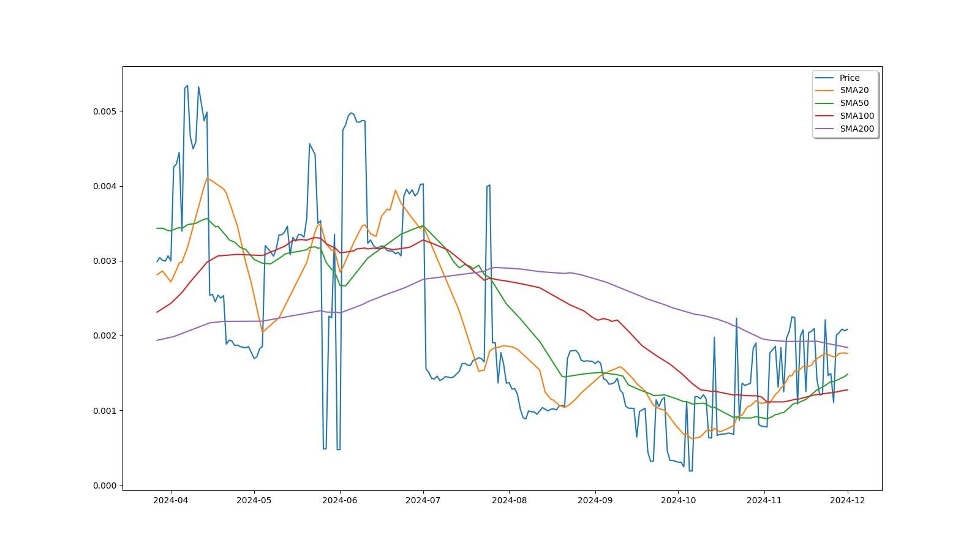Click the 0.004 y-axis label
The width and height of the screenshot is (980, 551).
(104, 186)
